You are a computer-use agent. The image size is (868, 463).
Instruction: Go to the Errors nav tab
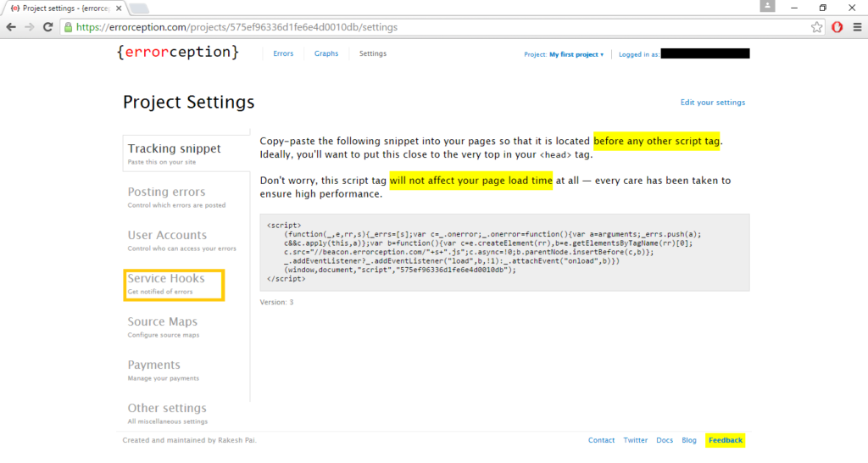click(283, 53)
